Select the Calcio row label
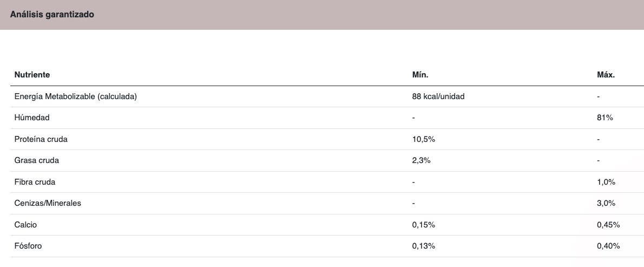This screenshot has width=644, height=267. [x=25, y=225]
